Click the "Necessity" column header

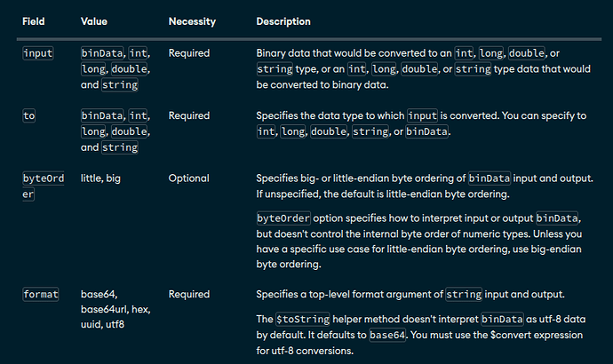(x=192, y=21)
